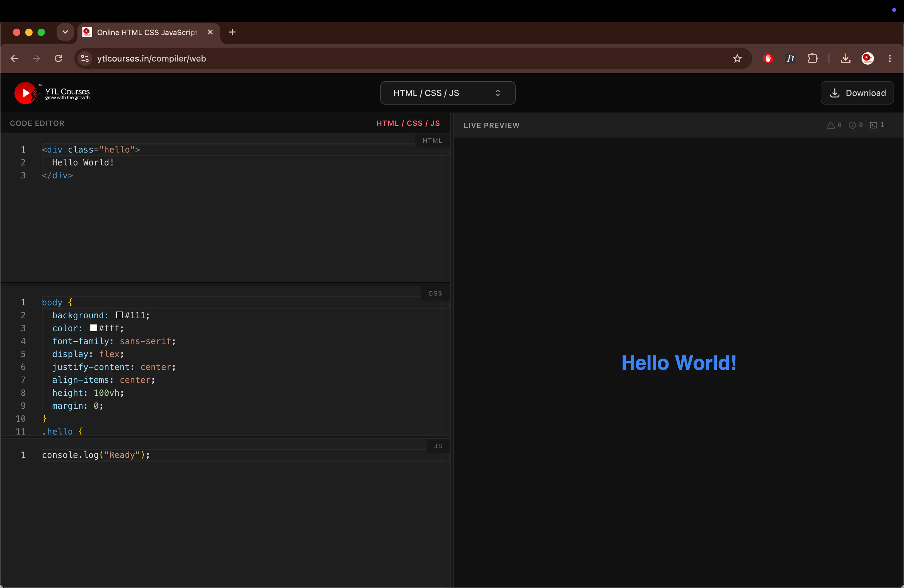Click the 'font-family: sans-serif;' line
Screen dimensions: 904x588
(x=114, y=341)
